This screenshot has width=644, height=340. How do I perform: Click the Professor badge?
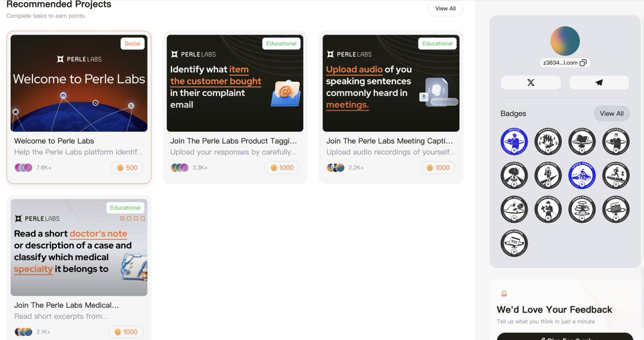pos(616,142)
